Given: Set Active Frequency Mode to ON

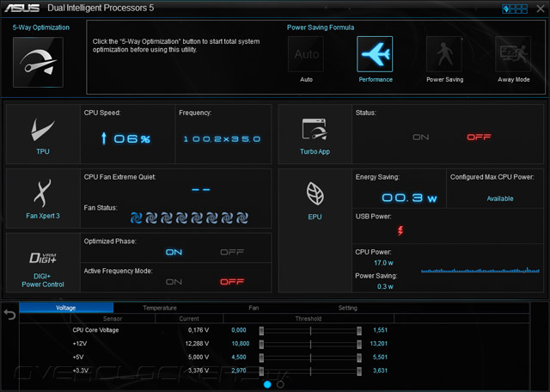Looking at the screenshot, I should click(x=174, y=282).
